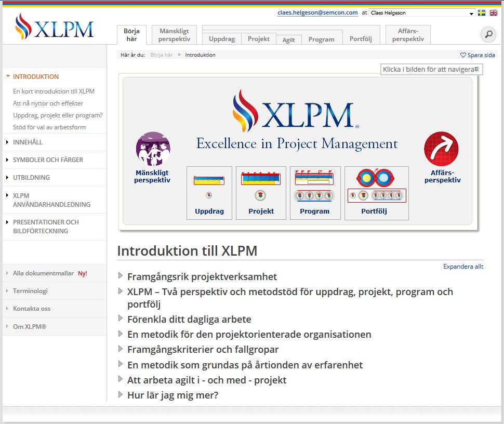Image resolution: width=504 pixels, height=424 pixels.
Task: Open the Mänskligt perspektiv purple circle icon
Action: (153, 149)
